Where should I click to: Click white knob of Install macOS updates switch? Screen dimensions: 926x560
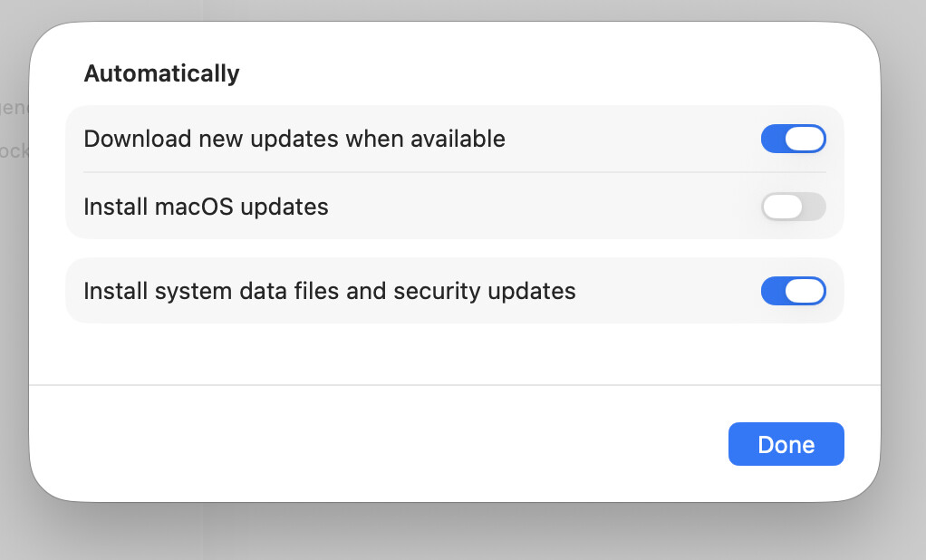point(782,207)
